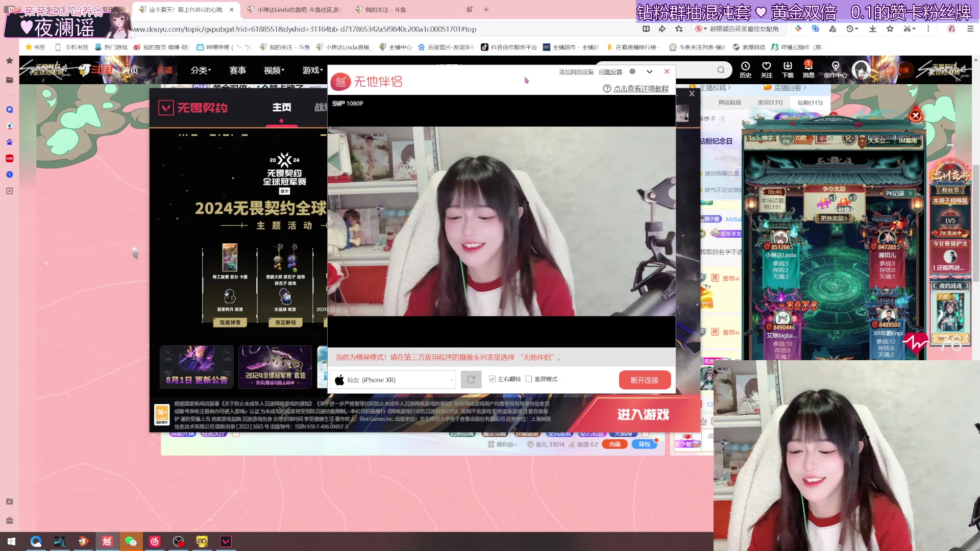Expand 直播回看 arrow link

[x=791, y=88]
